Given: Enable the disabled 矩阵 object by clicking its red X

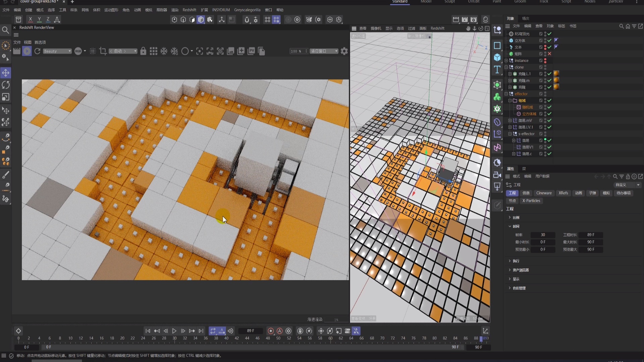Looking at the screenshot, I should (x=550, y=54).
